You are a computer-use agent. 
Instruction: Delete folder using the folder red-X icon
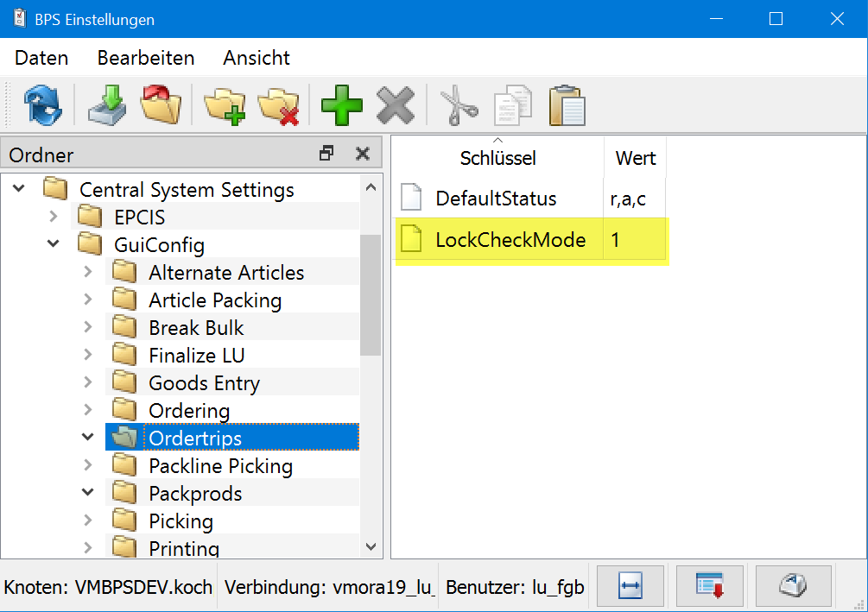click(x=278, y=105)
